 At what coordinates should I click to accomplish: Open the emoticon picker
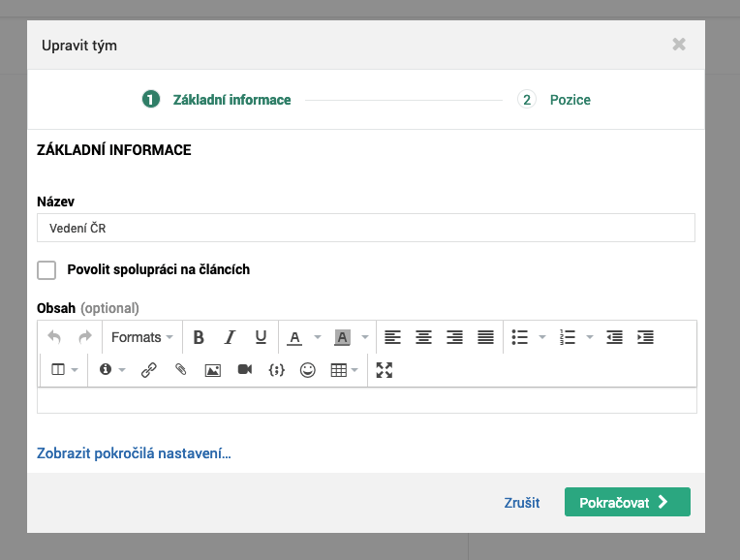[308, 370]
